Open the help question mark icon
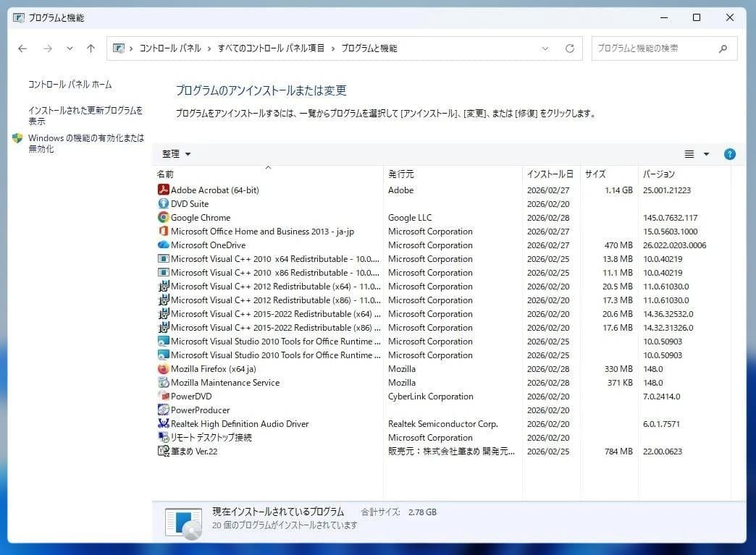The height and width of the screenshot is (555, 756). 729,154
